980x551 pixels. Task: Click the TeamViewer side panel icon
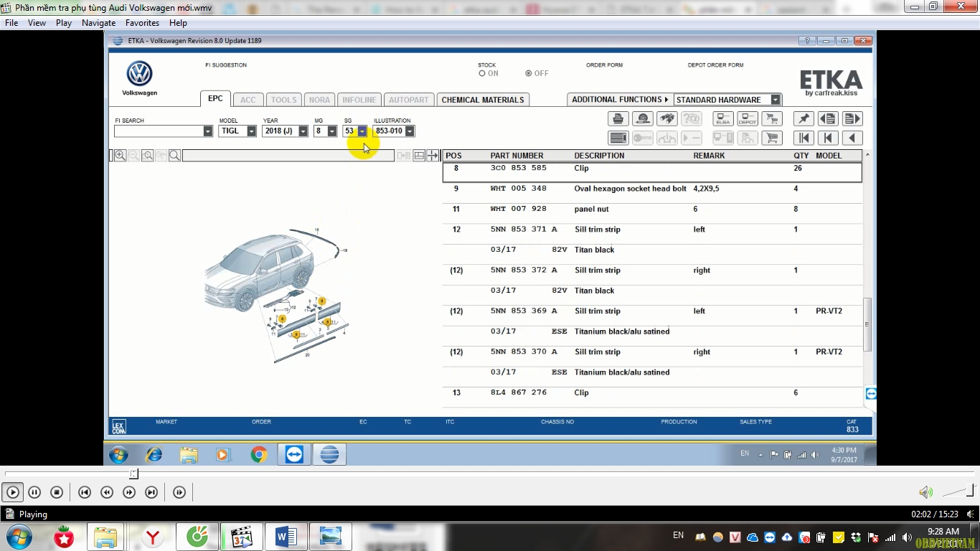871,393
